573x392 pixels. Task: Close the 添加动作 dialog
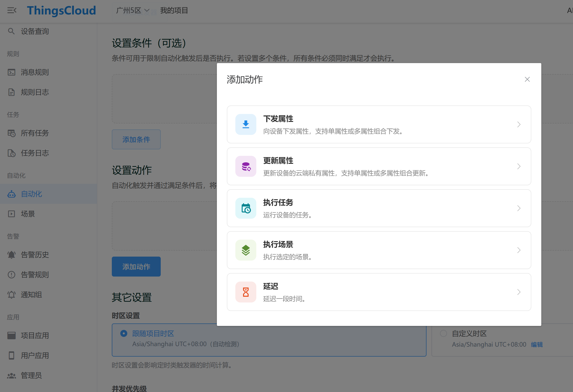(527, 79)
